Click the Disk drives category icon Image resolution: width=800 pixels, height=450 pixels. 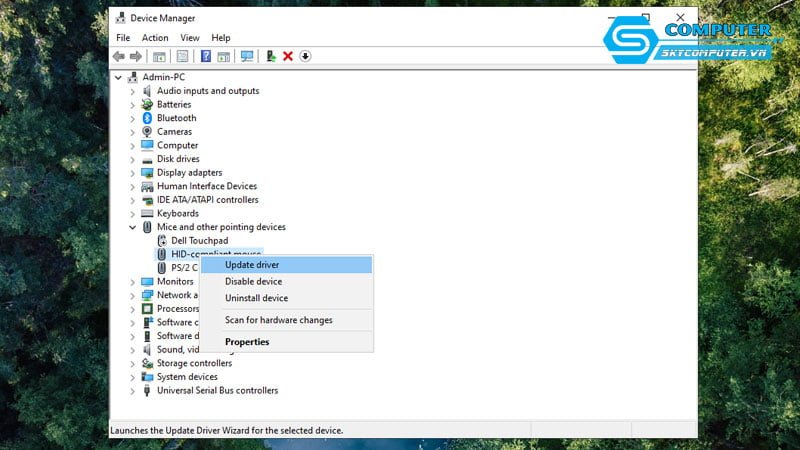147,159
